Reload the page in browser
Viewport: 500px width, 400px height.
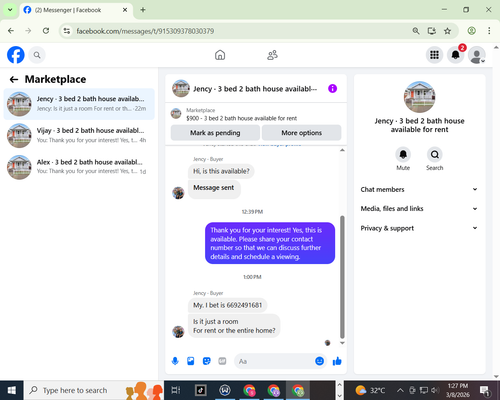46,31
